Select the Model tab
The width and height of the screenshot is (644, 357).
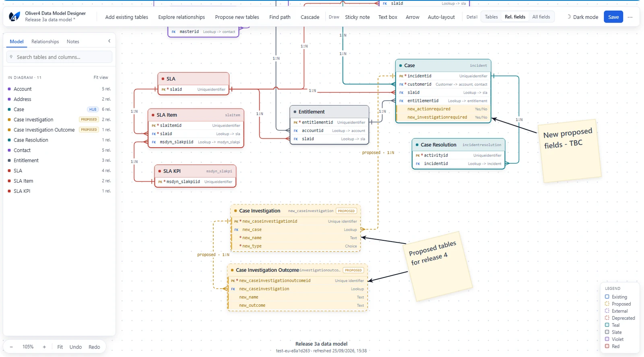[17, 41]
